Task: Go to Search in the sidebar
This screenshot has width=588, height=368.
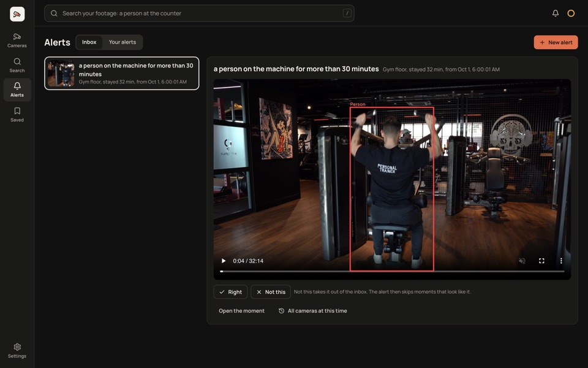Action: (17, 66)
